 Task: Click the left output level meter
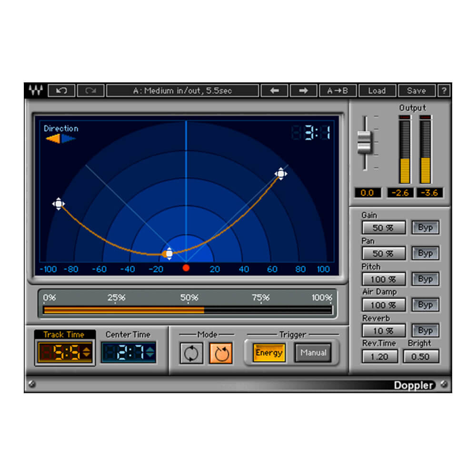[x=405, y=149]
